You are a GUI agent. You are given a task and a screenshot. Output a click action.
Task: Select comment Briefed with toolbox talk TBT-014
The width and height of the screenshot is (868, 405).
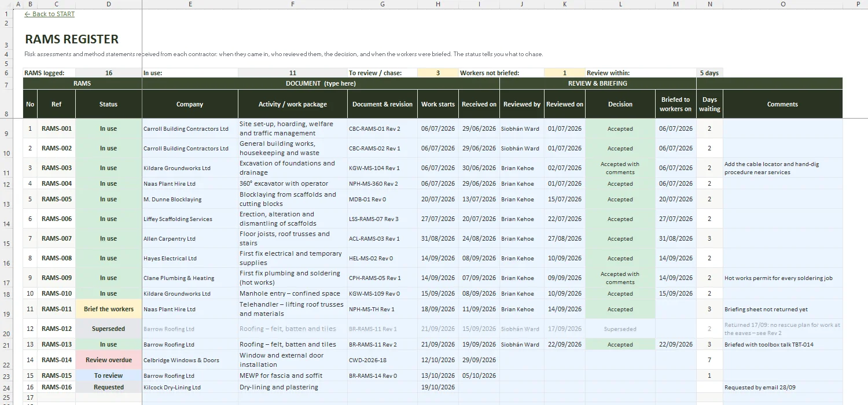click(x=782, y=344)
